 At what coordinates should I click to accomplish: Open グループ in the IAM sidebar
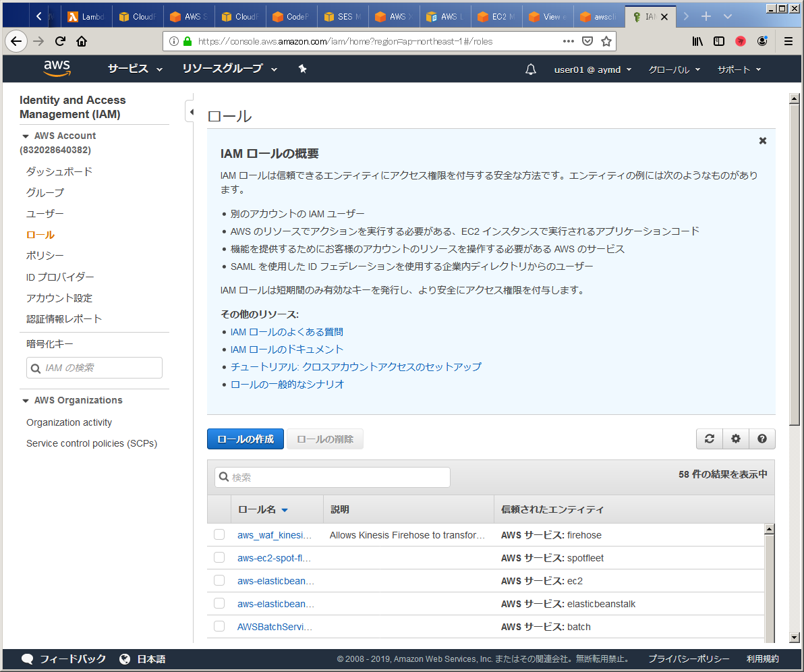click(x=45, y=193)
